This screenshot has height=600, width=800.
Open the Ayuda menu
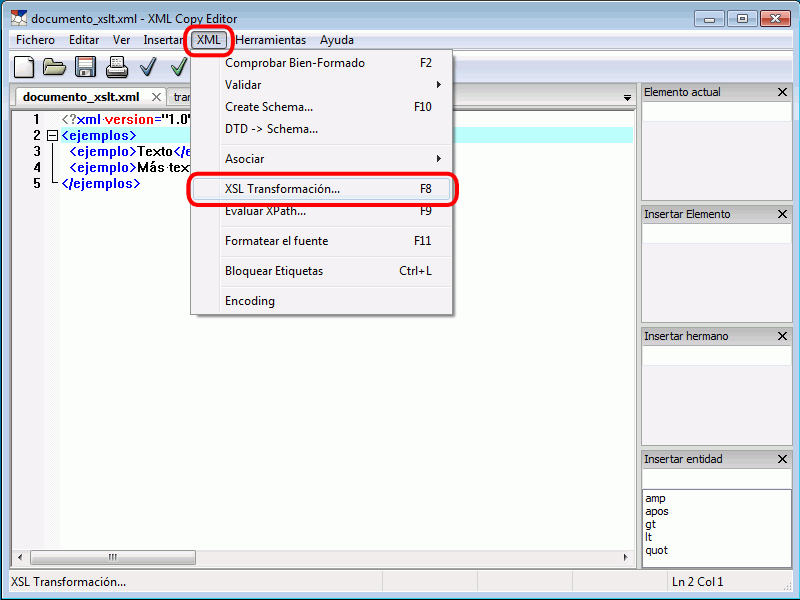coord(337,40)
